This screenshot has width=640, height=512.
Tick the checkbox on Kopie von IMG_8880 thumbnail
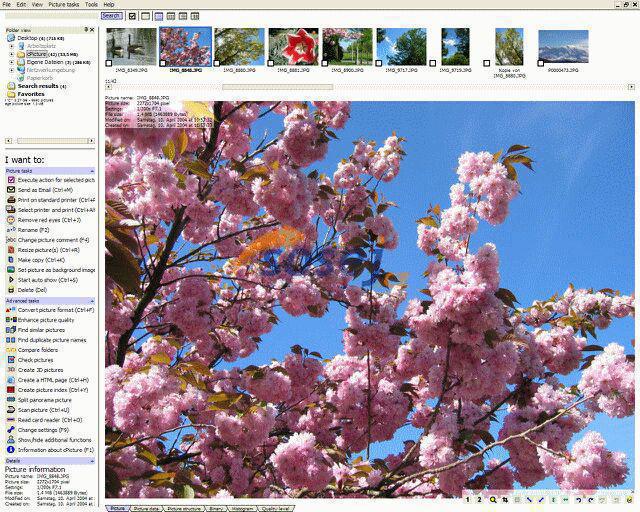pyautogui.click(x=487, y=63)
